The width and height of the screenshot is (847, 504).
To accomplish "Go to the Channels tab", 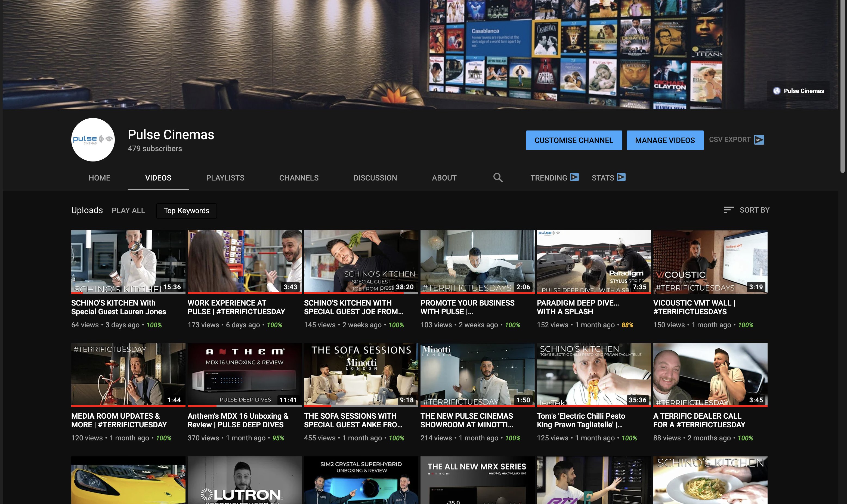I will click(299, 178).
